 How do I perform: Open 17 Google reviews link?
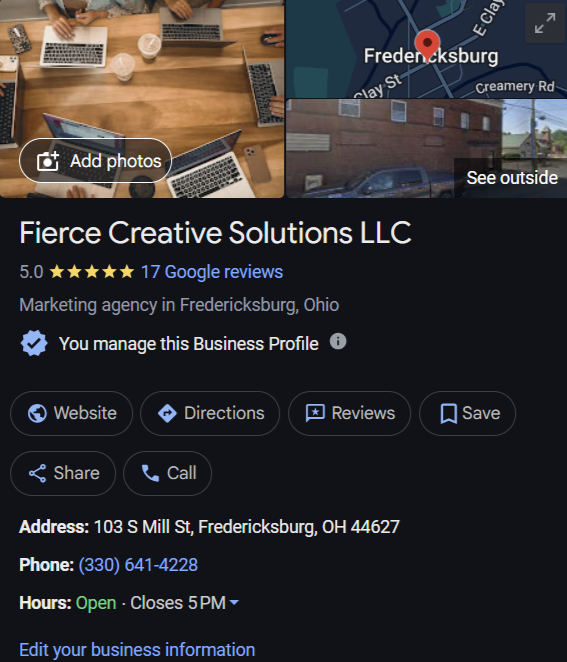point(212,272)
